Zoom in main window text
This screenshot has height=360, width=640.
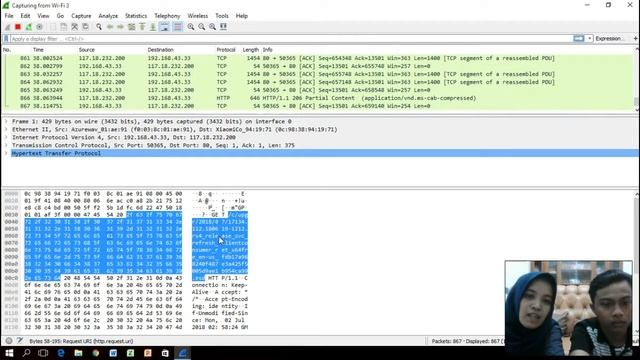[191, 27]
